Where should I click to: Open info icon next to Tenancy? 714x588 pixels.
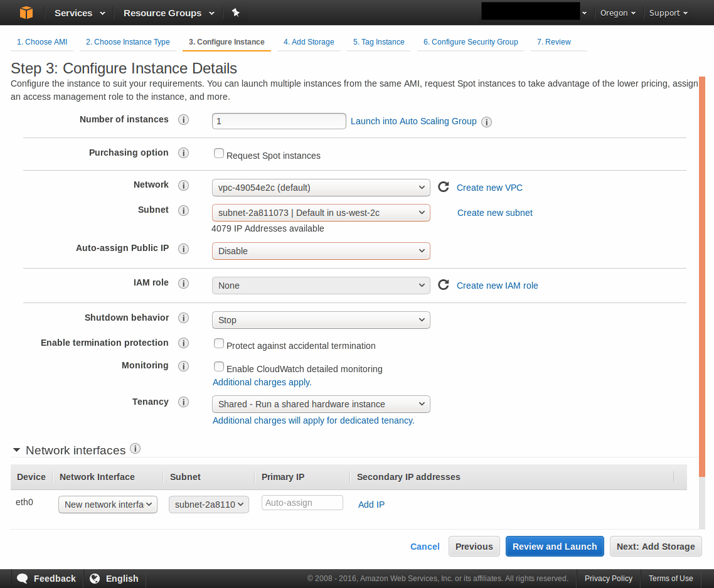(x=183, y=402)
